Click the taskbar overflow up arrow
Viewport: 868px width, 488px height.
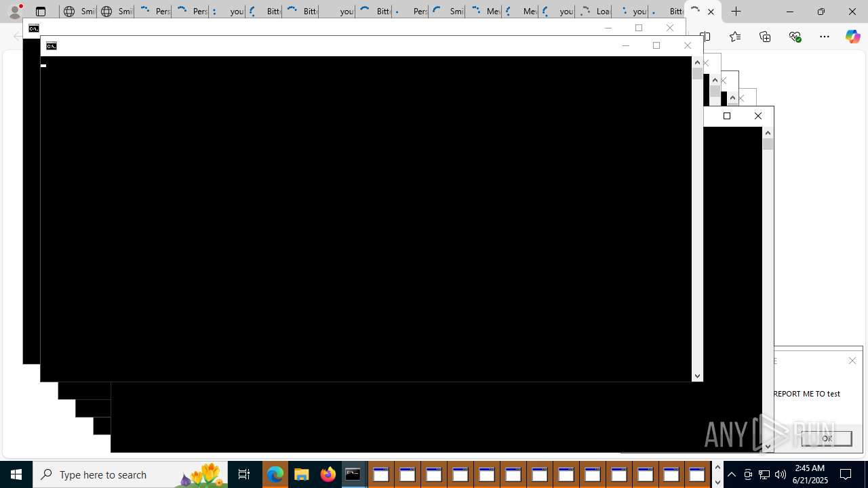click(717, 467)
